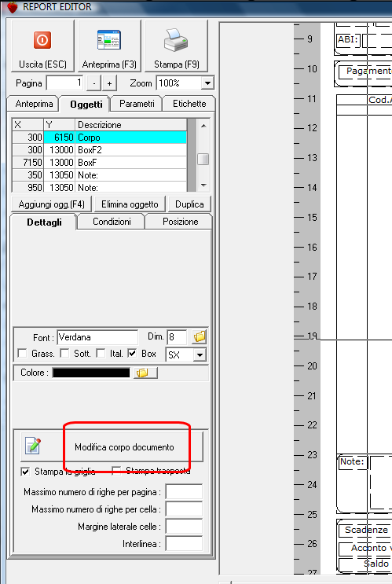Go to previous page with minus button
392x584 pixels.
93,83
